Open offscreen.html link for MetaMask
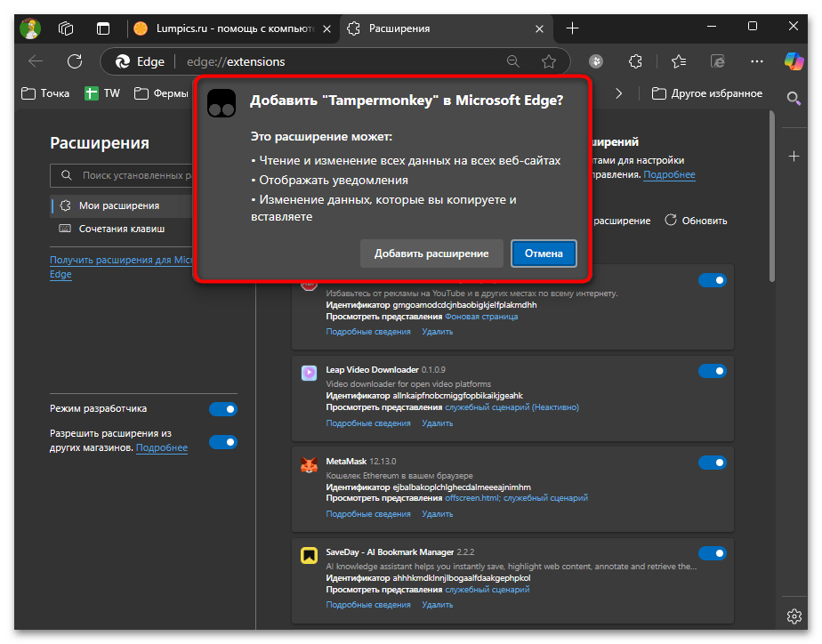 [x=471, y=498]
